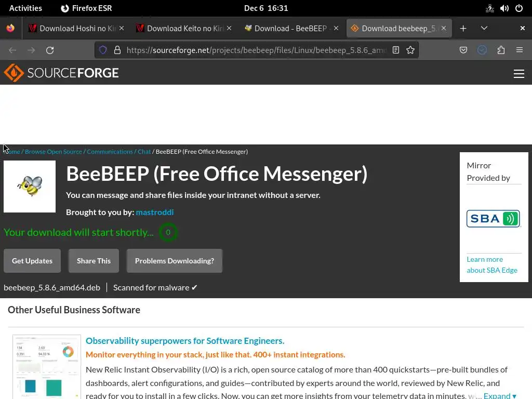Toggle reader view icon in address bar
Image resolution: width=532 pixels, height=399 pixels.
tap(395, 50)
